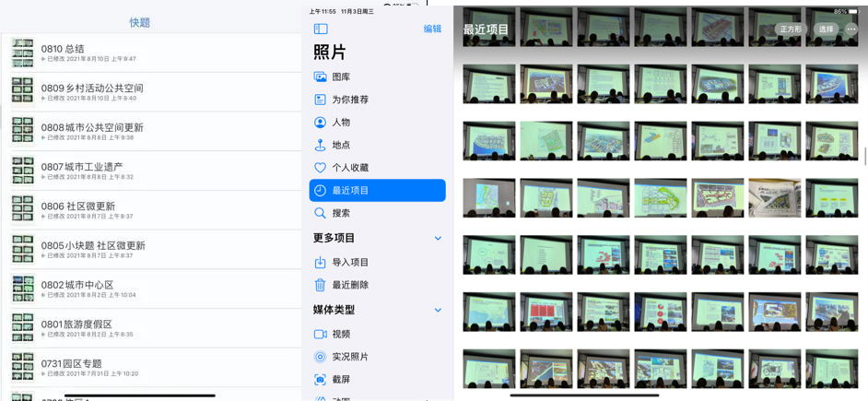The image size is (868, 401).
Task: Click the 为你推荐 icon
Action: [x=320, y=100]
